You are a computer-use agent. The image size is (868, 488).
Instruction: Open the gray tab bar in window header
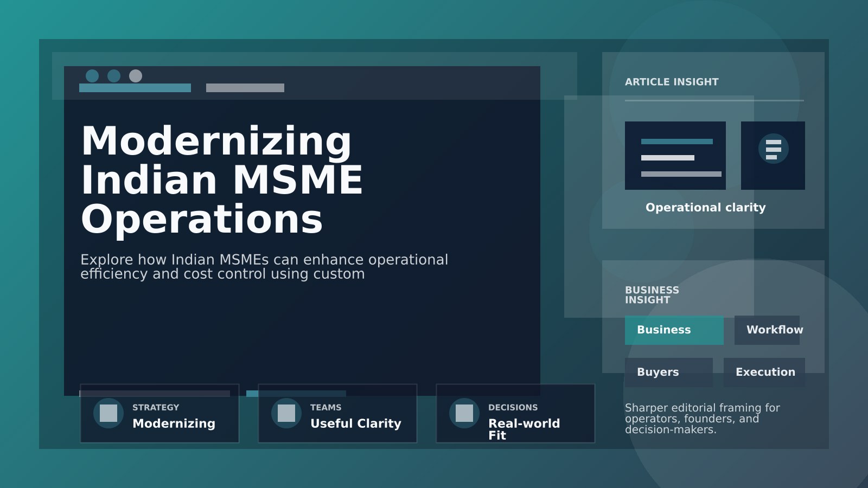pyautogui.click(x=245, y=88)
